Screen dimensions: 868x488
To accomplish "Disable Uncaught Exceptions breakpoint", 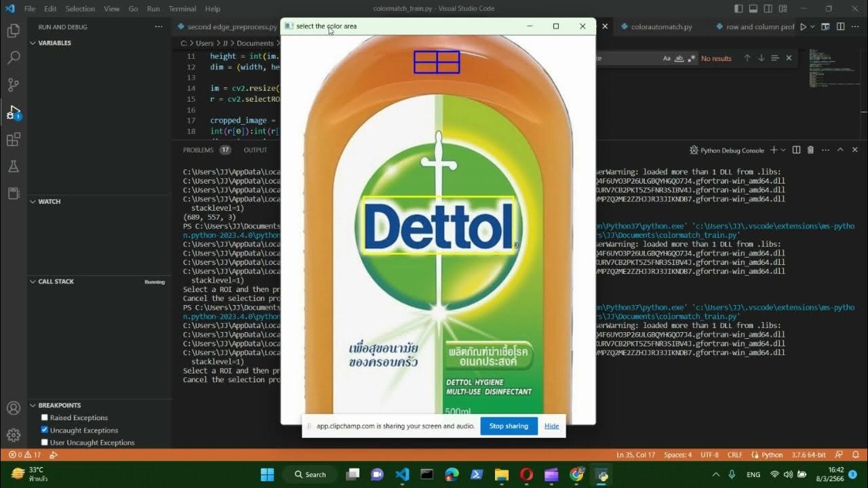I will pyautogui.click(x=45, y=430).
